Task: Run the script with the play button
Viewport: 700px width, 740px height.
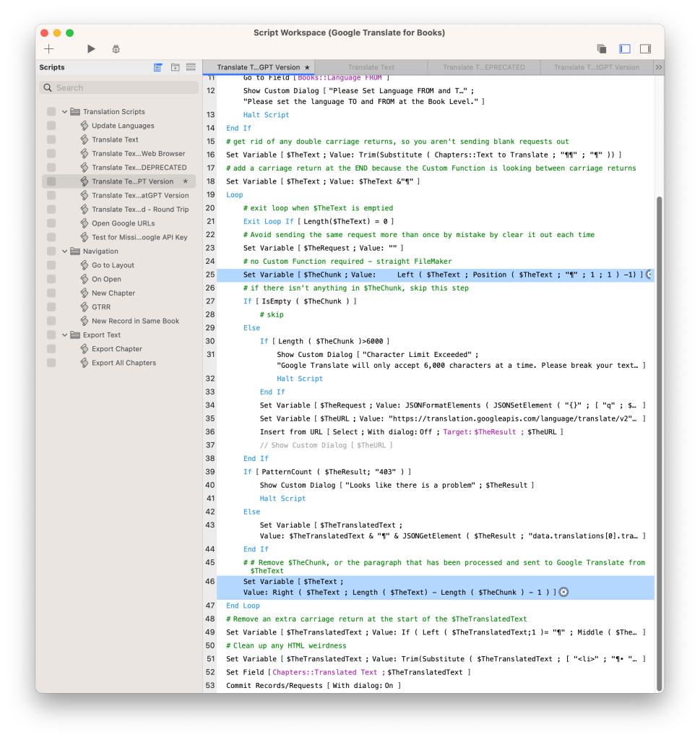Action: coord(91,49)
